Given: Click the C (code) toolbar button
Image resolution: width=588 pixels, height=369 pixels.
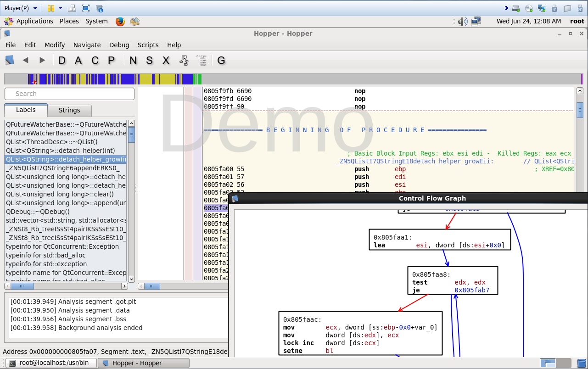Looking at the screenshot, I should click(95, 60).
